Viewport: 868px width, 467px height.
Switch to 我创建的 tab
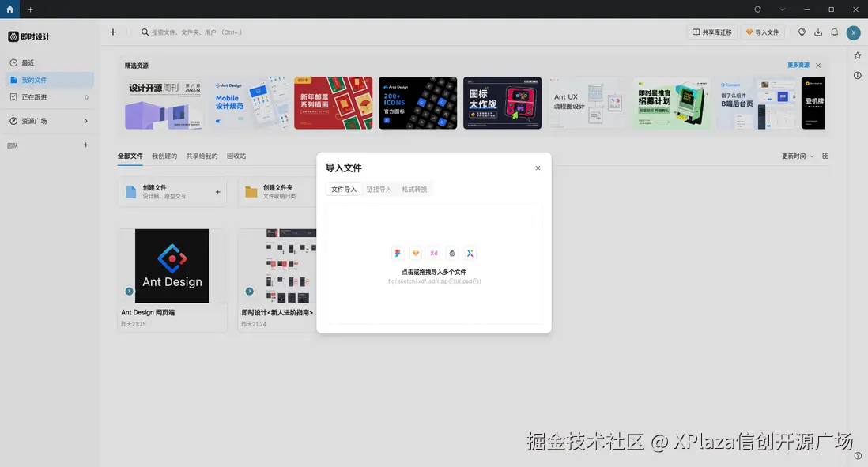tap(164, 156)
